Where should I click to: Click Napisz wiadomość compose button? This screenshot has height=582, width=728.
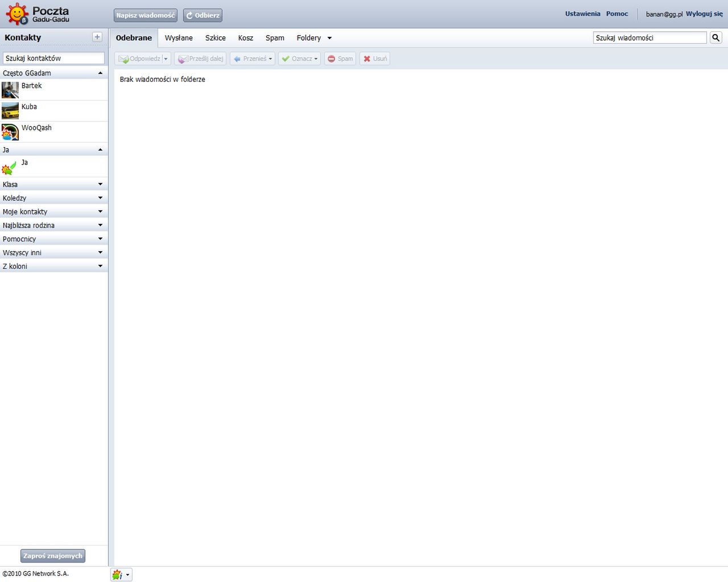click(146, 15)
